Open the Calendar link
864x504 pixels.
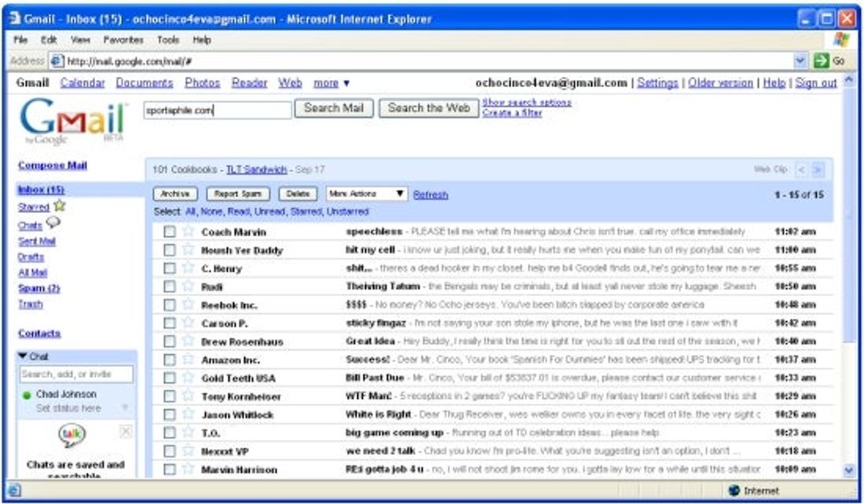click(x=83, y=83)
